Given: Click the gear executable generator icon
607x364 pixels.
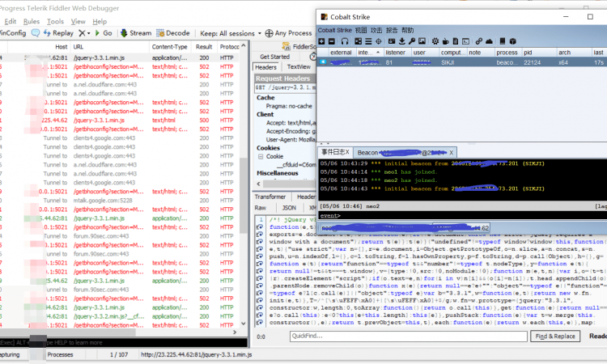Looking at the screenshot, I should [x=435, y=41].
